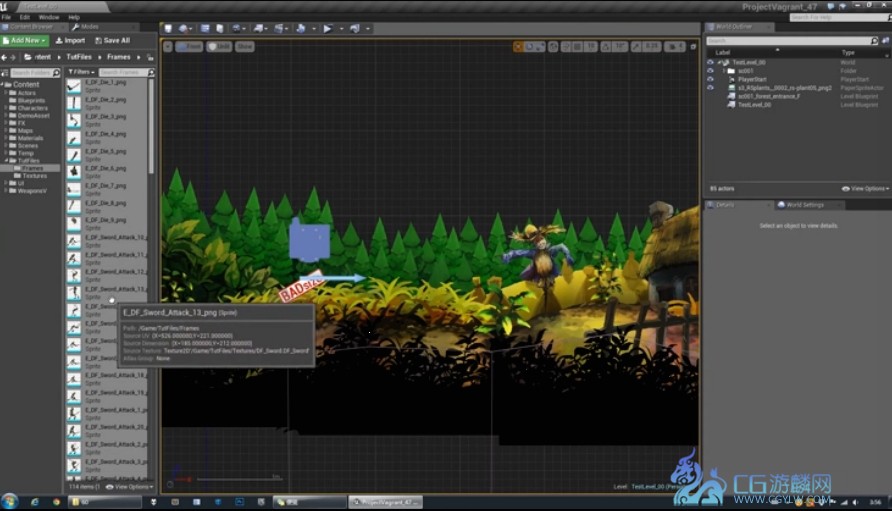Click the Add New button
Viewport: 892px width, 511px height.
coord(24,40)
